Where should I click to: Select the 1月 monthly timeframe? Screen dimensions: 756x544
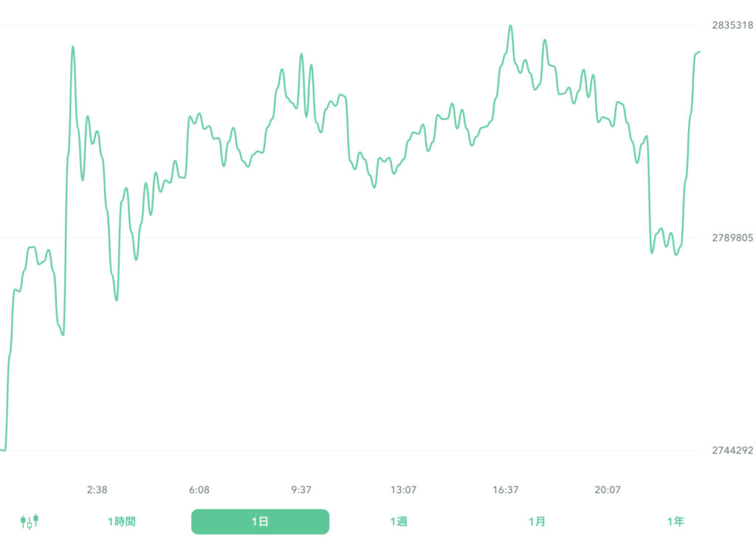[x=537, y=521]
